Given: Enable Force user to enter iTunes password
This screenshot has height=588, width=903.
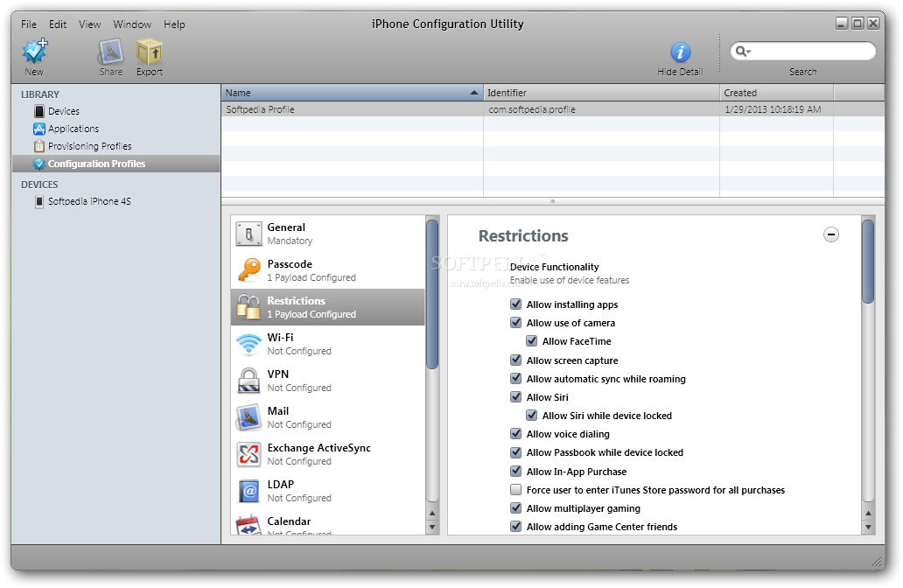Looking at the screenshot, I should click(x=516, y=489).
